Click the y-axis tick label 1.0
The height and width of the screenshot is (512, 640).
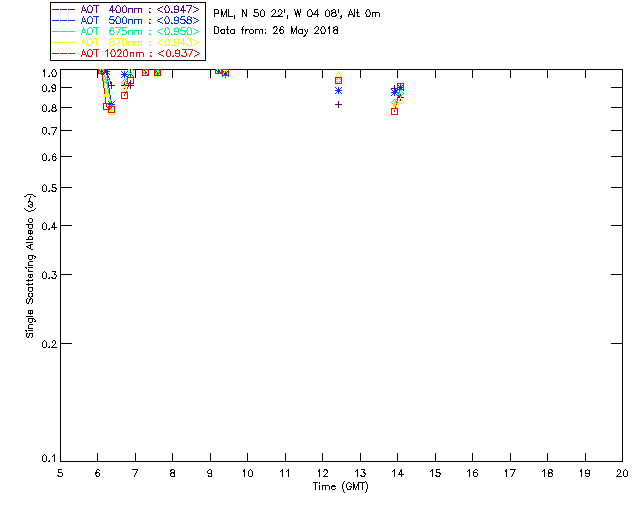(x=49, y=73)
